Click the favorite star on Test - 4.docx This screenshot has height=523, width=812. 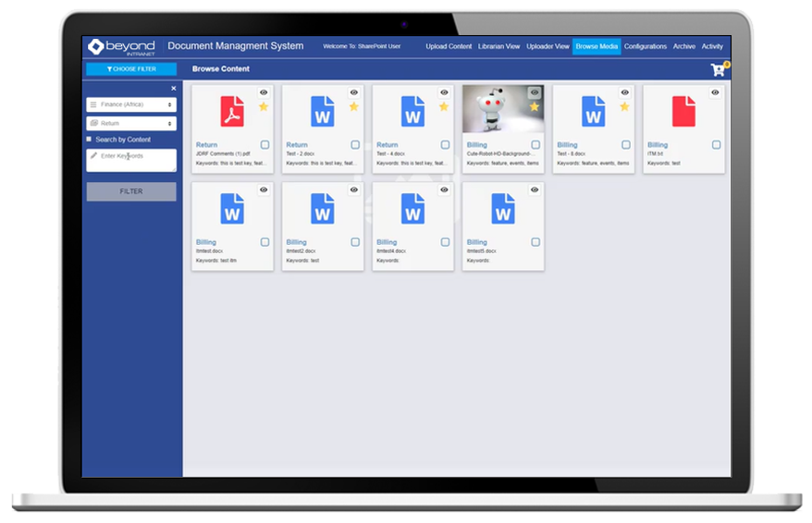444,107
